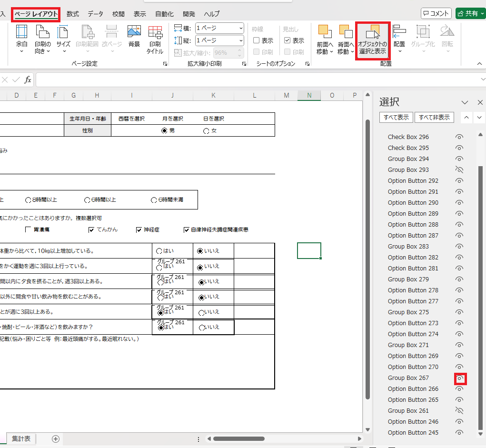Switch to the 数式 ribbon tab
Screen dimensions: 486x448
[x=73, y=14]
